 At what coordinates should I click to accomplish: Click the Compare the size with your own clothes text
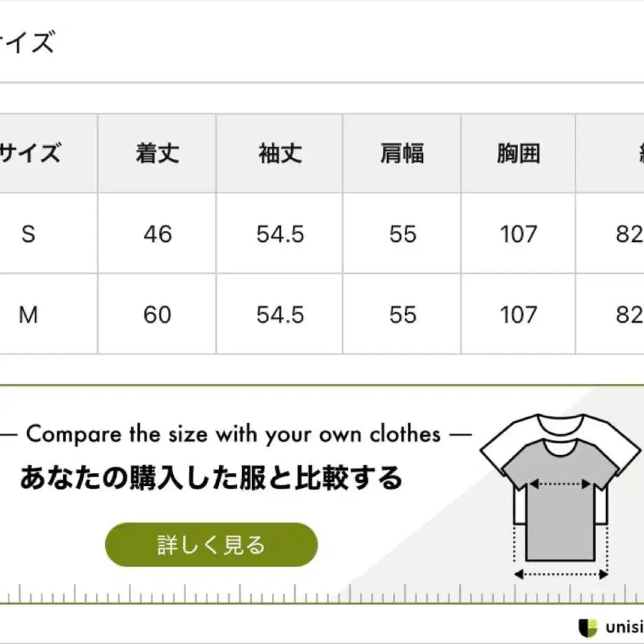pyautogui.click(x=233, y=434)
